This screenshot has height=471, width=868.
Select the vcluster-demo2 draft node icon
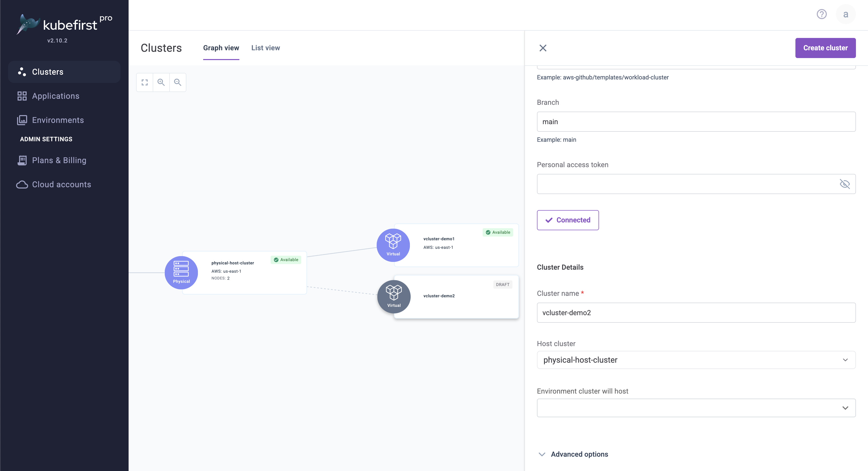click(x=394, y=296)
